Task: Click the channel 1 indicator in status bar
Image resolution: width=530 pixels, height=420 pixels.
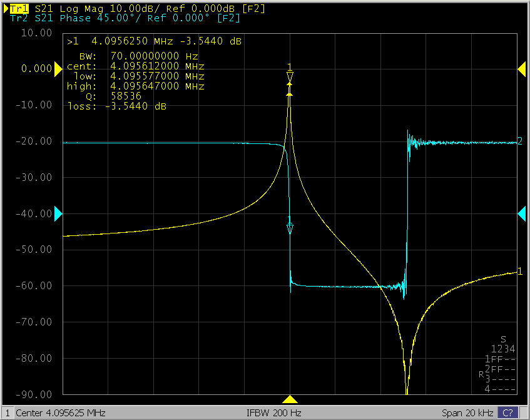Action: click(8, 413)
